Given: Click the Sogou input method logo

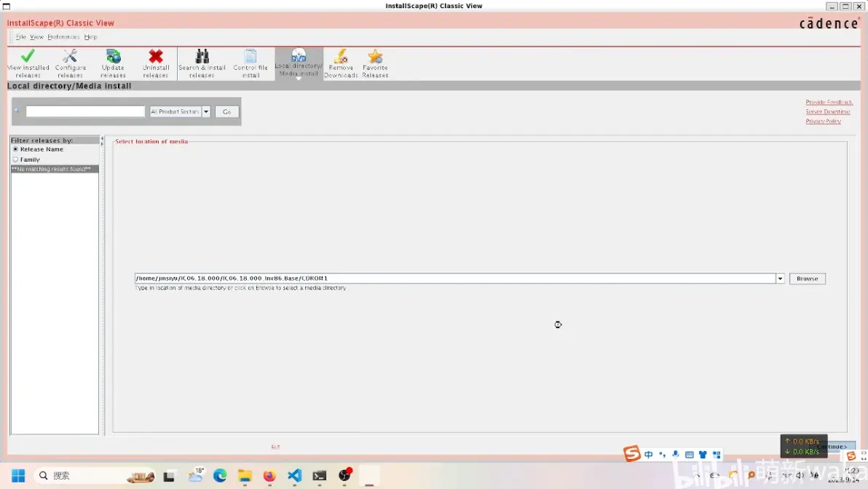Looking at the screenshot, I should [631, 453].
